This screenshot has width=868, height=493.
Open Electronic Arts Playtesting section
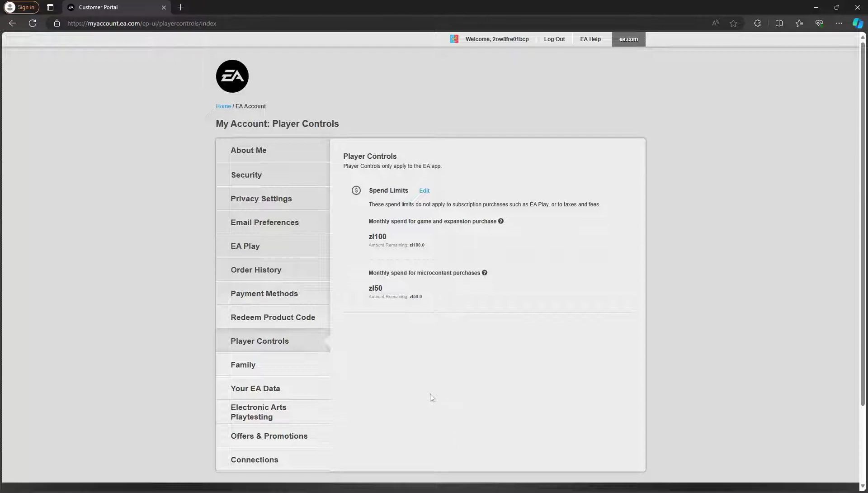273,412
